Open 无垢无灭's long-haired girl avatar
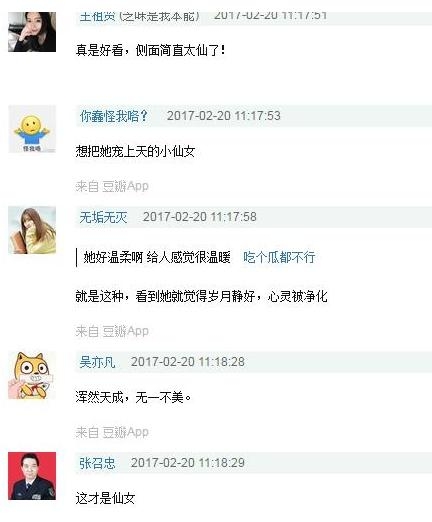The width and height of the screenshot is (432, 522). (x=32, y=230)
